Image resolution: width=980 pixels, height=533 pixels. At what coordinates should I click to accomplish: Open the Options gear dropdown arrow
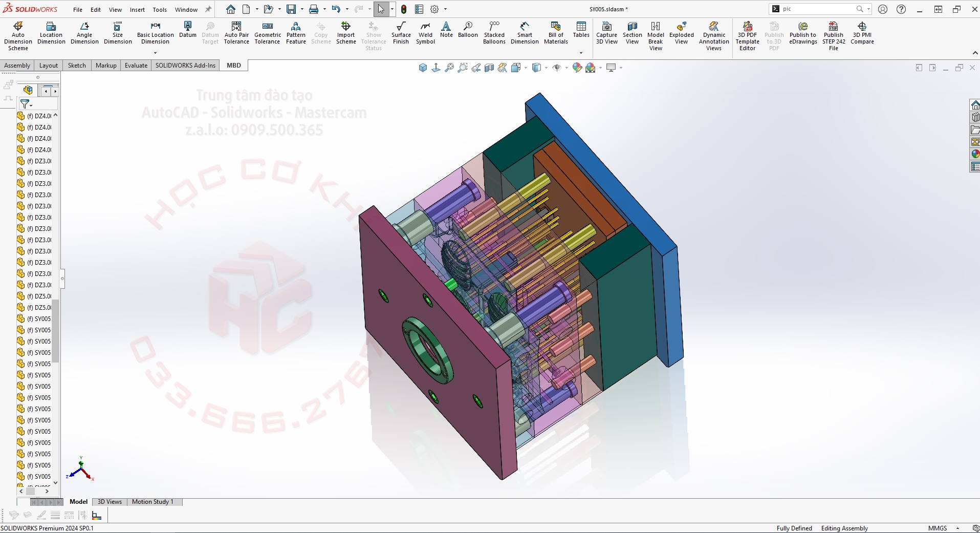(x=445, y=9)
